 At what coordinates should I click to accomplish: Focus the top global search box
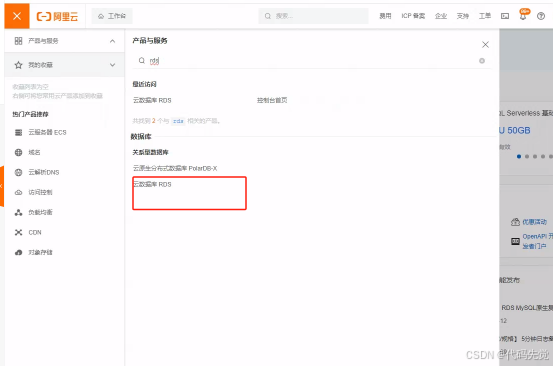[313, 16]
